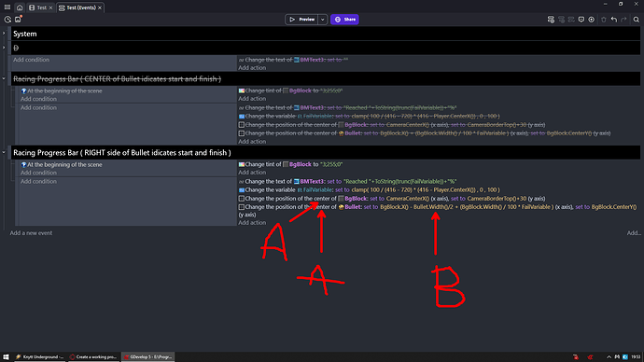Click the BgBlock.X() - Bullet.Width()/2 expression
Viewport: 644px width, 362px height.
pyautogui.click(x=467, y=207)
